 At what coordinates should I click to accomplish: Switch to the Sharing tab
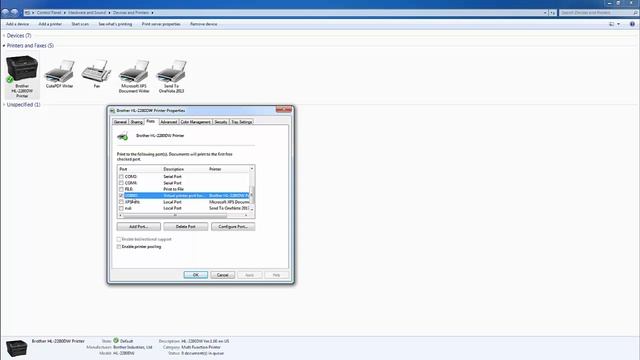tap(137, 122)
